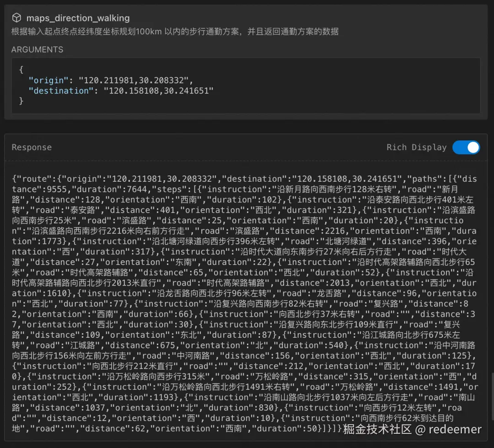Click the Rich Display label

(417, 147)
